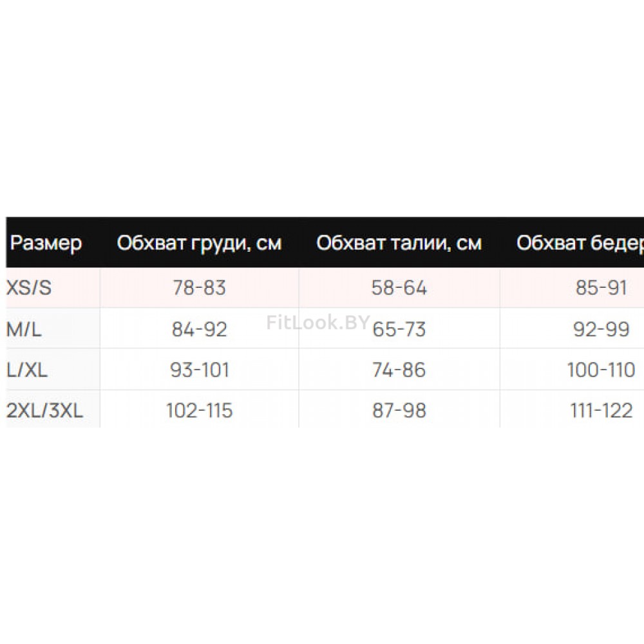The height and width of the screenshot is (644, 644).
Task: Click the Размер column header
Action: coord(46,243)
